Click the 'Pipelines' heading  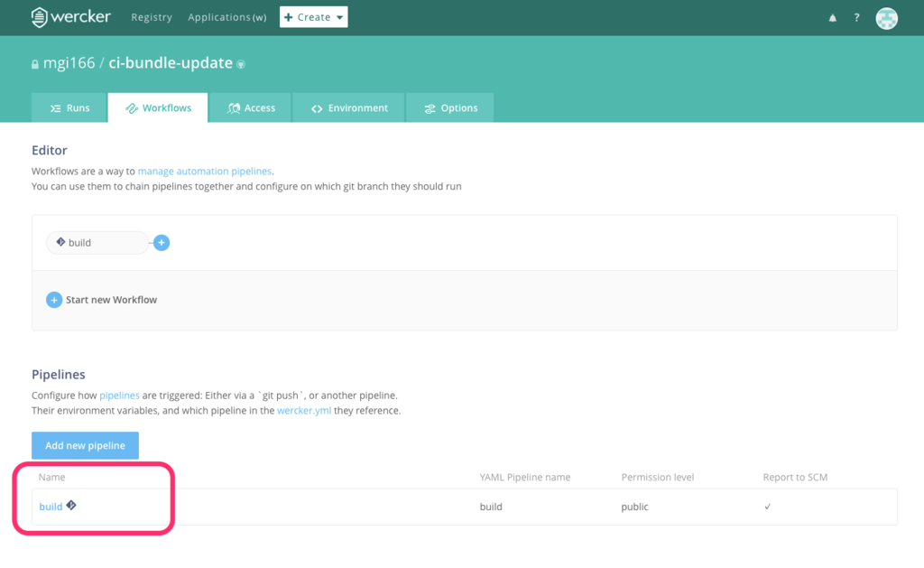click(x=59, y=374)
